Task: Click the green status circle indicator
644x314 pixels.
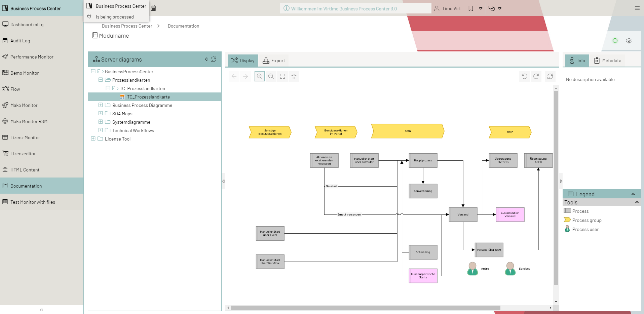Action: [x=615, y=41]
